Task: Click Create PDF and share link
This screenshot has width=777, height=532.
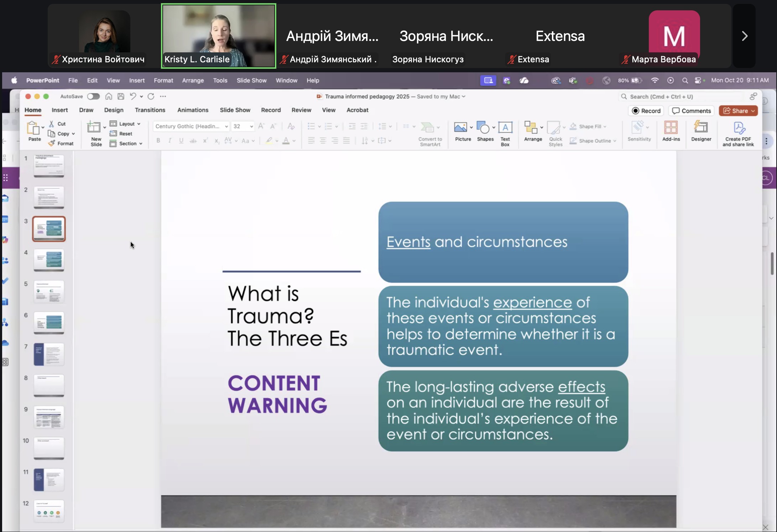Action: point(738,128)
